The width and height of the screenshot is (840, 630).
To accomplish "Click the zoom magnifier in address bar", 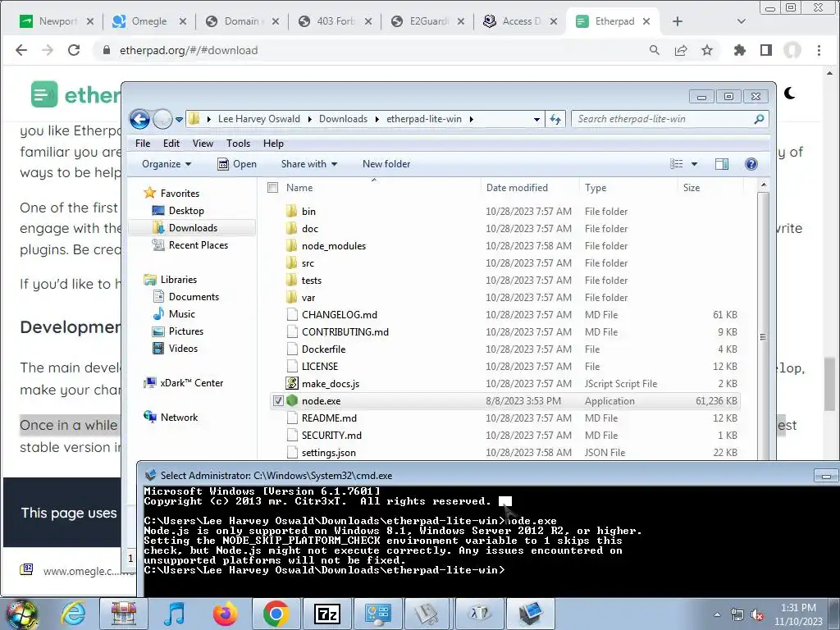I will pyautogui.click(x=654, y=50).
